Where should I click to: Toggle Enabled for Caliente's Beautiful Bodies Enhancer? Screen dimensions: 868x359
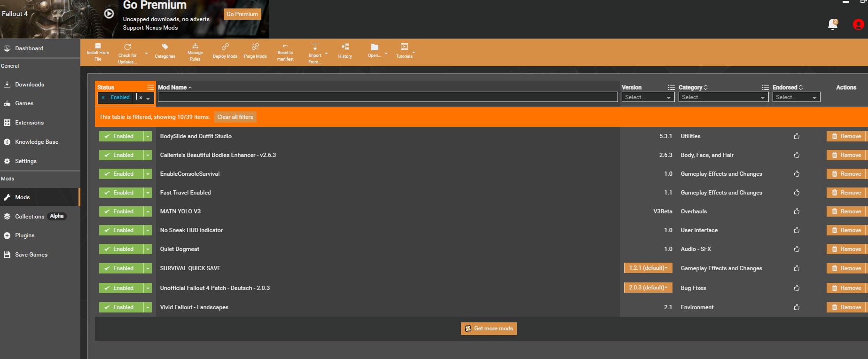click(x=121, y=155)
